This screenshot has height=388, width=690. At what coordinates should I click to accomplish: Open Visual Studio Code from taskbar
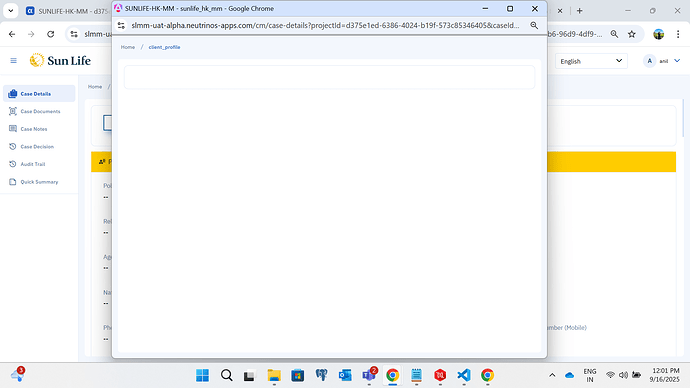[464, 375]
